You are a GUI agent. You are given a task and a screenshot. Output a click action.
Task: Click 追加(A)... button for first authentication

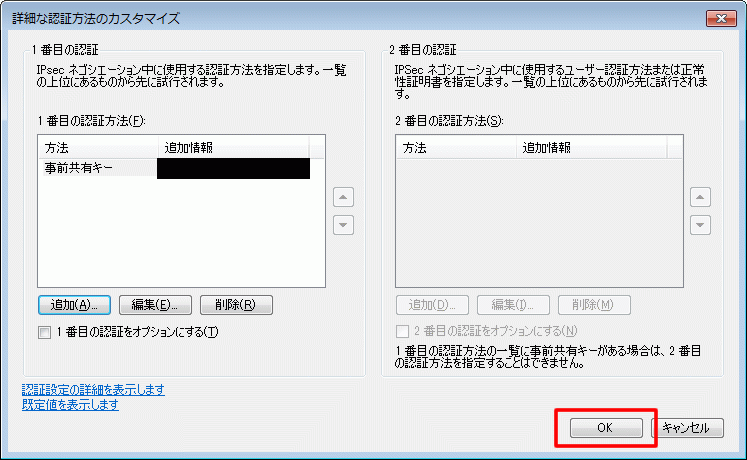(74, 305)
